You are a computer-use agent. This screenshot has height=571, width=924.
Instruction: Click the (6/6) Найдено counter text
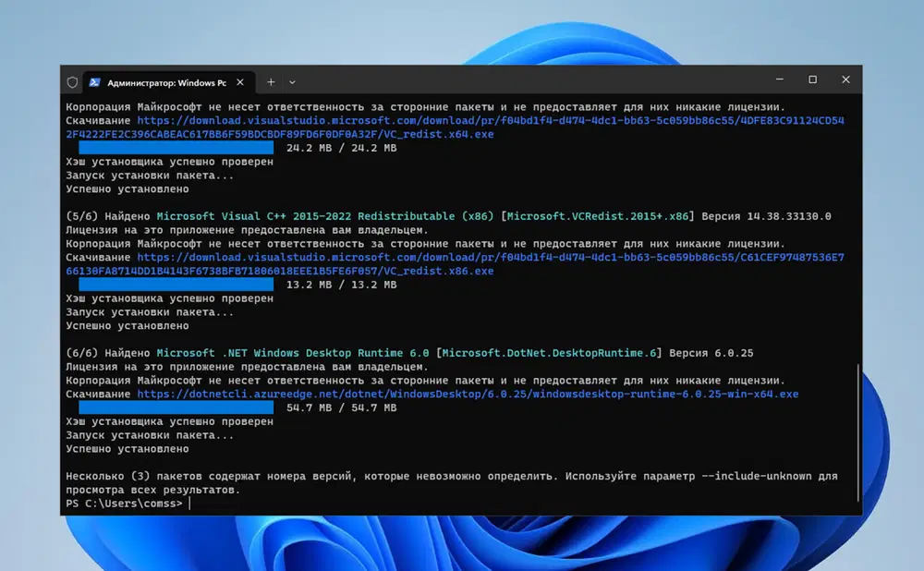(107, 353)
